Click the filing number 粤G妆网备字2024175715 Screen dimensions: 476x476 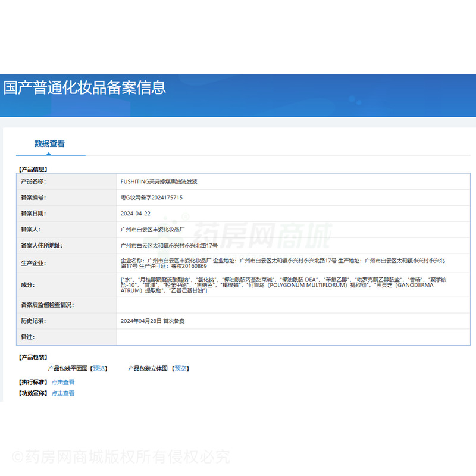pos(151,198)
